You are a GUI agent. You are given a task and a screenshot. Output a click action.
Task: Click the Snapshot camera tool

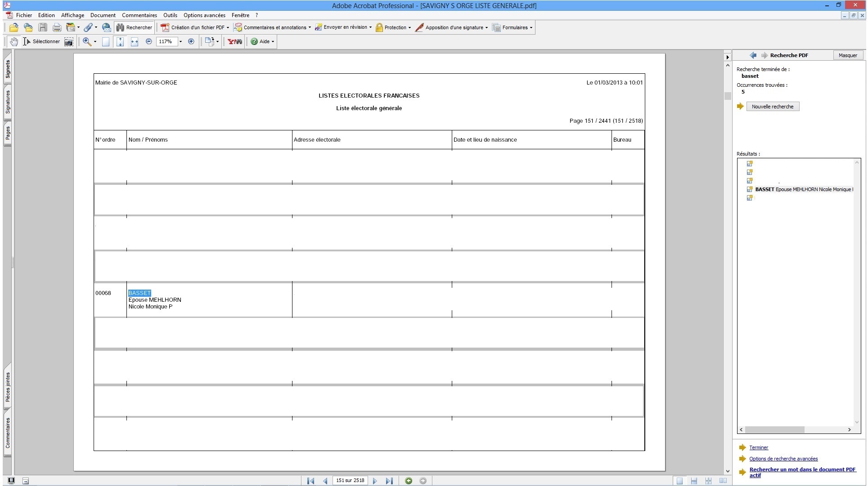pyautogui.click(x=68, y=42)
